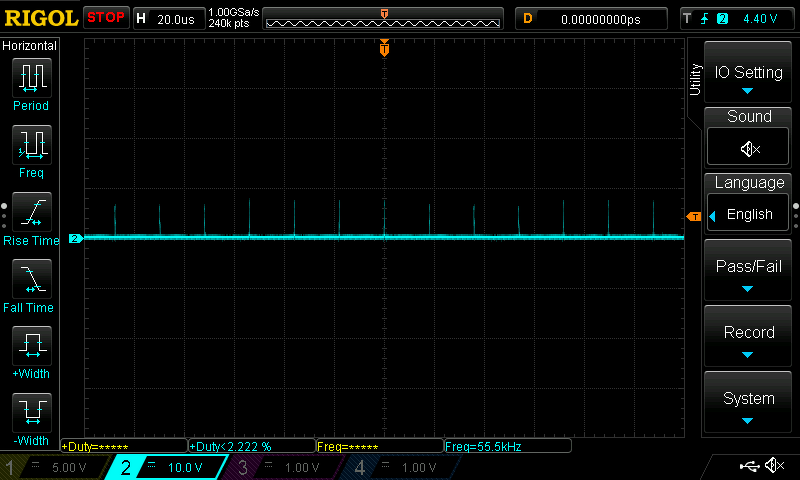Select the Freq measurement icon
This screenshot has width=800, height=480.
pos(32,144)
